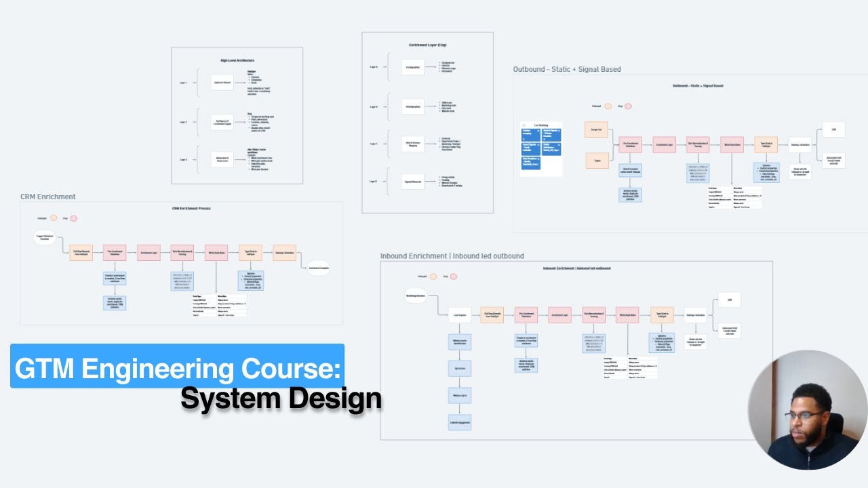Click the Write Back Rules table in CRM Enrichment

pos(220,306)
